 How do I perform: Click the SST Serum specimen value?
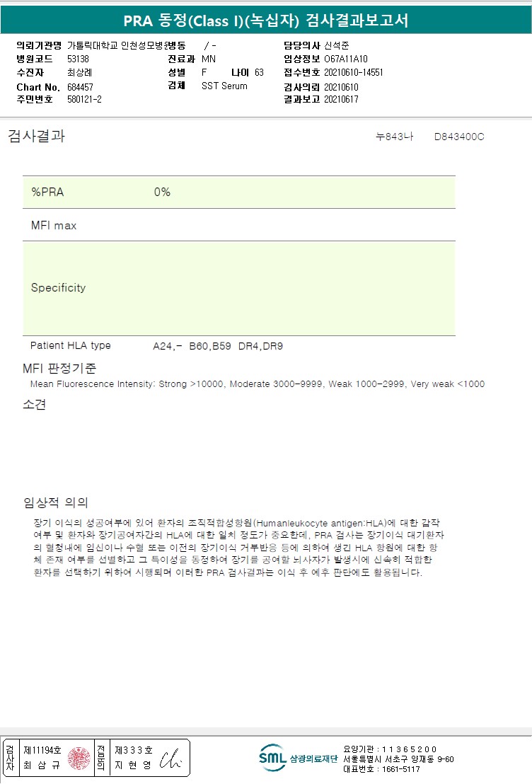tap(224, 86)
